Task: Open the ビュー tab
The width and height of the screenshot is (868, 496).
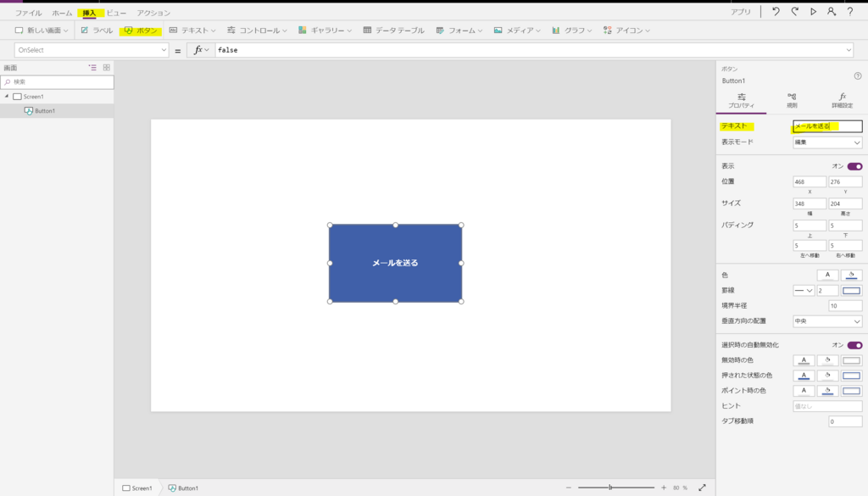Action: (x=116, y=13)
